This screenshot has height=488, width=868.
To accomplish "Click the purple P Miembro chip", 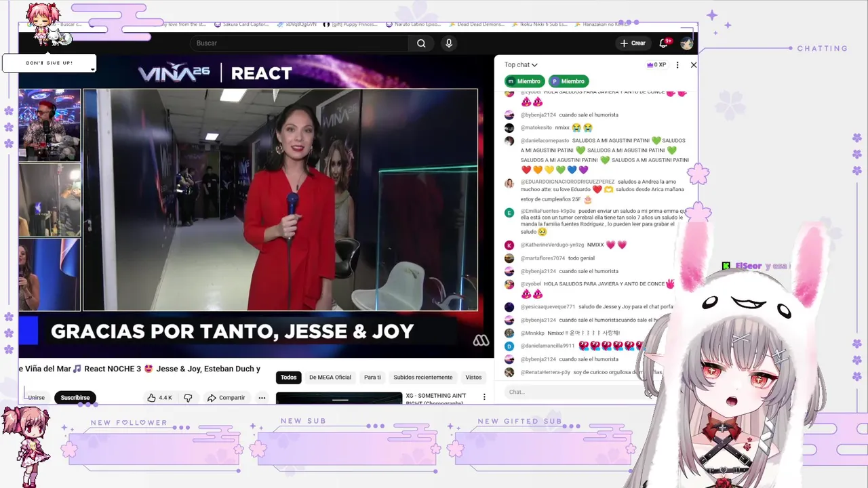I will 568,81.
